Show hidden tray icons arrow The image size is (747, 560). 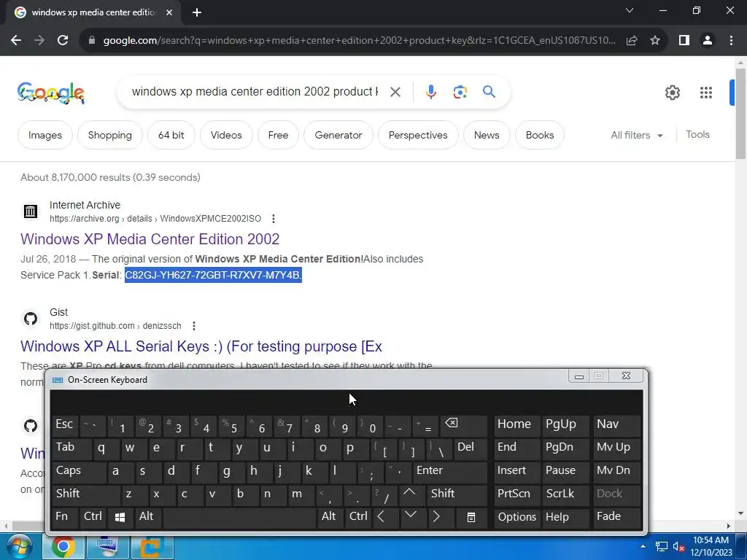(643, 546)
